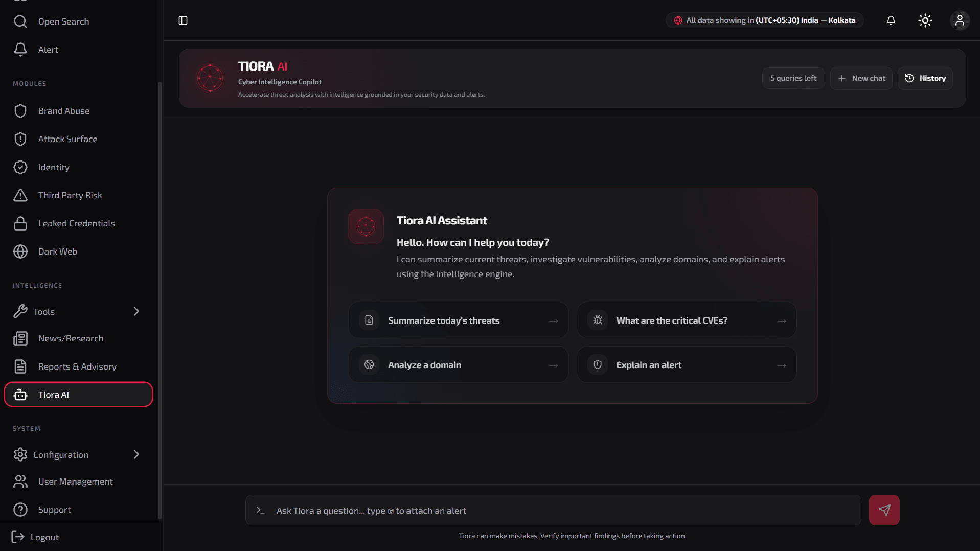
Task: Expand the Configuration chevron
Action: click(x=136, y=454)
